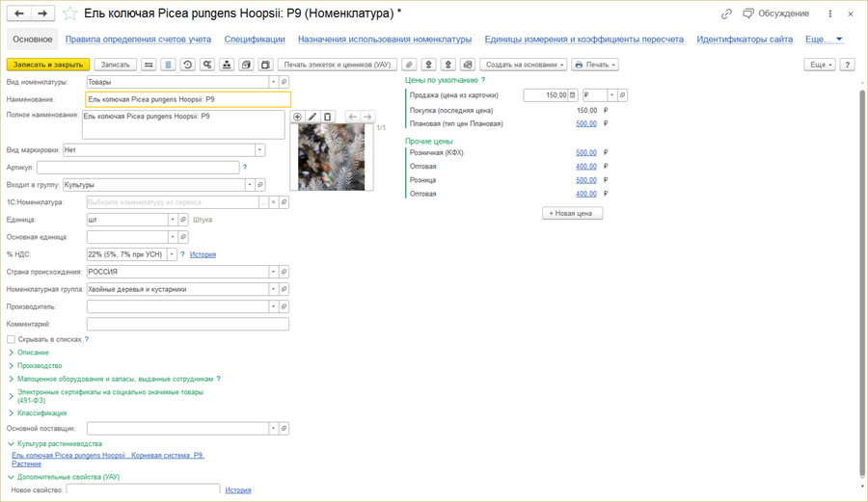
Task: Open % НДС rate dropdown
Action: coord(173,254)
